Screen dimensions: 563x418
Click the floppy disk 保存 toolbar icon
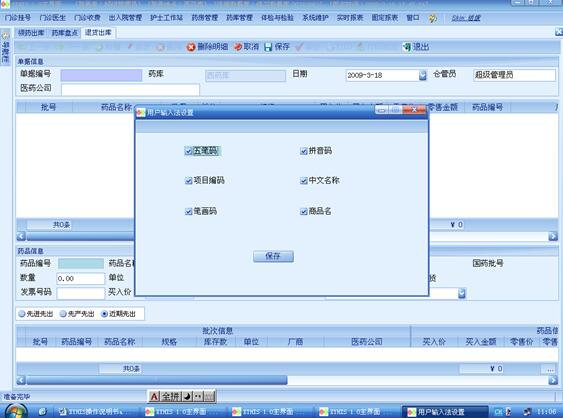tap(268, 47)
